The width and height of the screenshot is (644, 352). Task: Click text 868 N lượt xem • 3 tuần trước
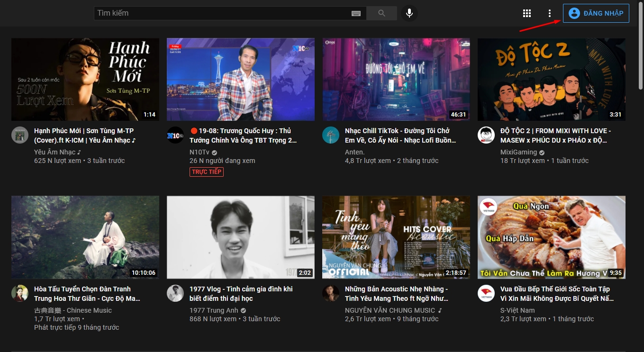point(235,319)
